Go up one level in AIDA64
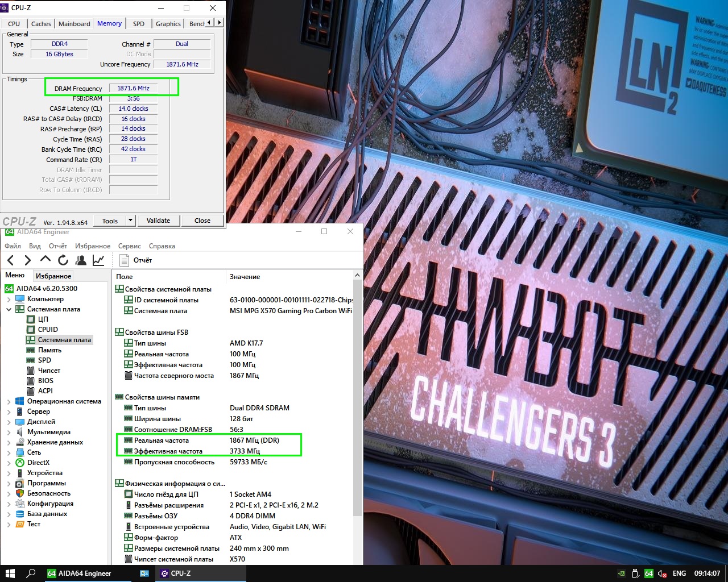This screenshot has height=582, width=728. pos(45,260)
